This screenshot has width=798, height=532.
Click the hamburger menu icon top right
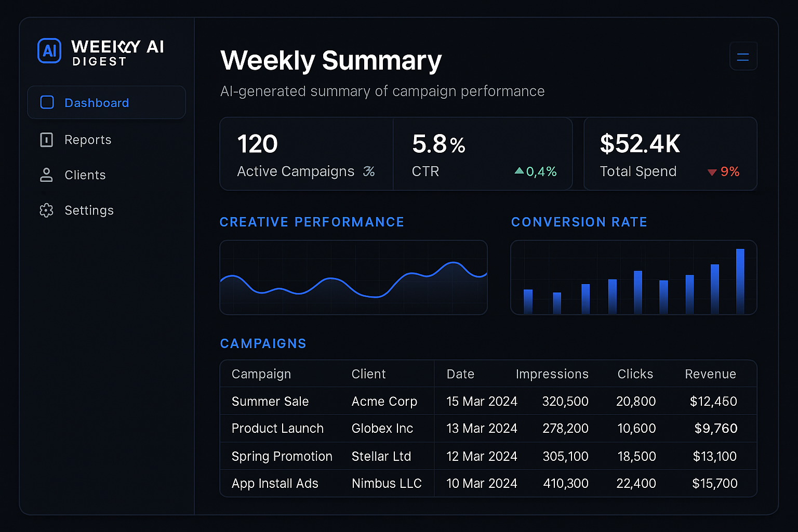[743, 56]
